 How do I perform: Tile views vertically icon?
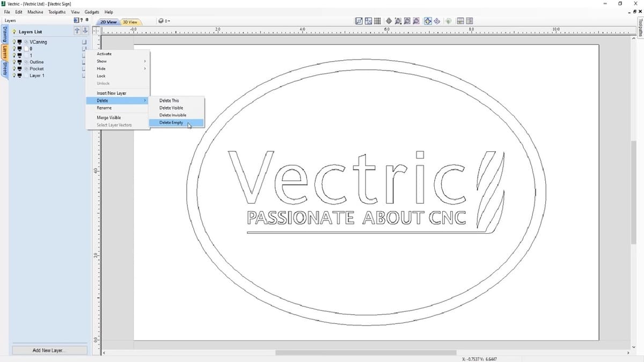tap(469, 21)
